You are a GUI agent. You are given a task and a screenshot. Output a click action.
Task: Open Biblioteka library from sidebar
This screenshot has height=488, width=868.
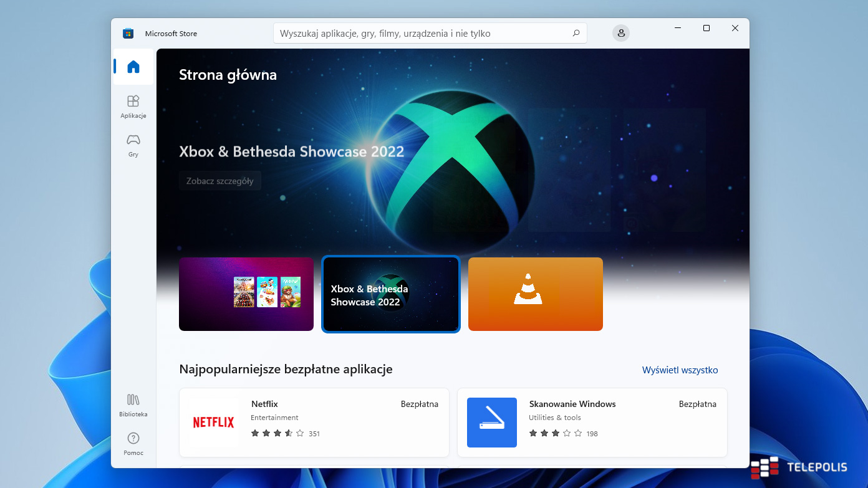tap(133, 405)
